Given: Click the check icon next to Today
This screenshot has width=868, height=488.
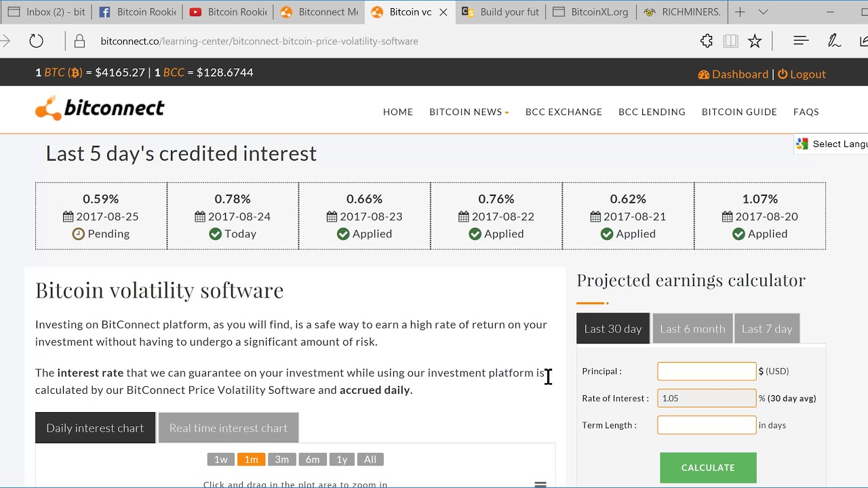Looking at the screenshot, I should (x=216, y=234).
